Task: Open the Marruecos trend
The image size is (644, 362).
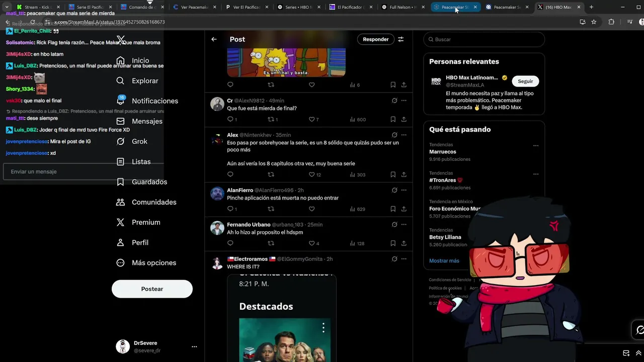Action: (x=443, y=151)
